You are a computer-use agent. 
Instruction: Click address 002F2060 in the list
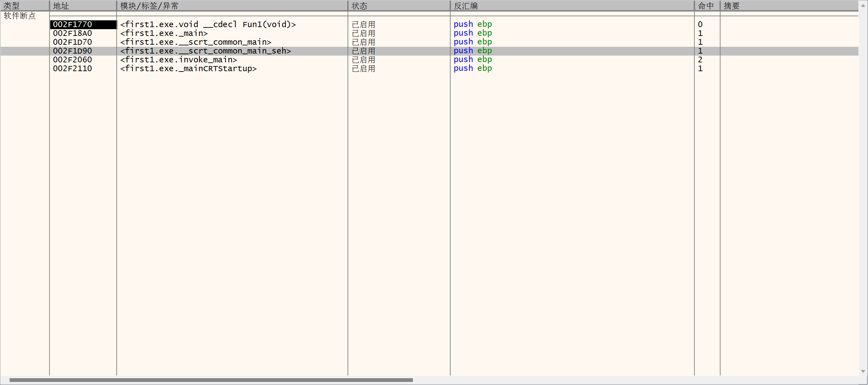point(73,60)
